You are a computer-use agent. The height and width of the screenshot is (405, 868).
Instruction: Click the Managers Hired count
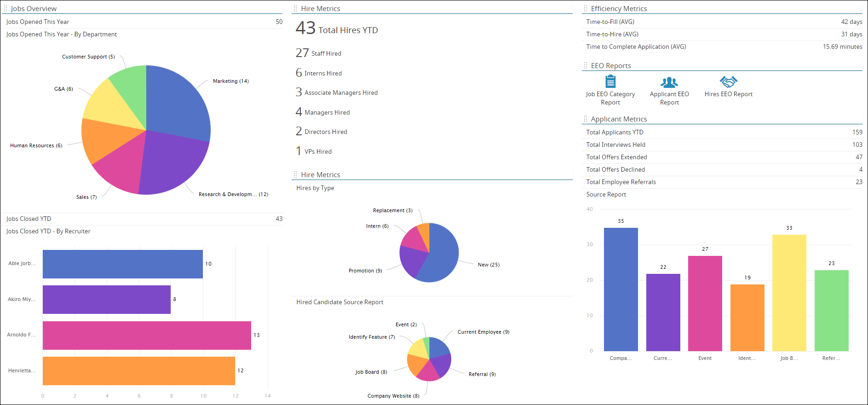pos(299,112)
